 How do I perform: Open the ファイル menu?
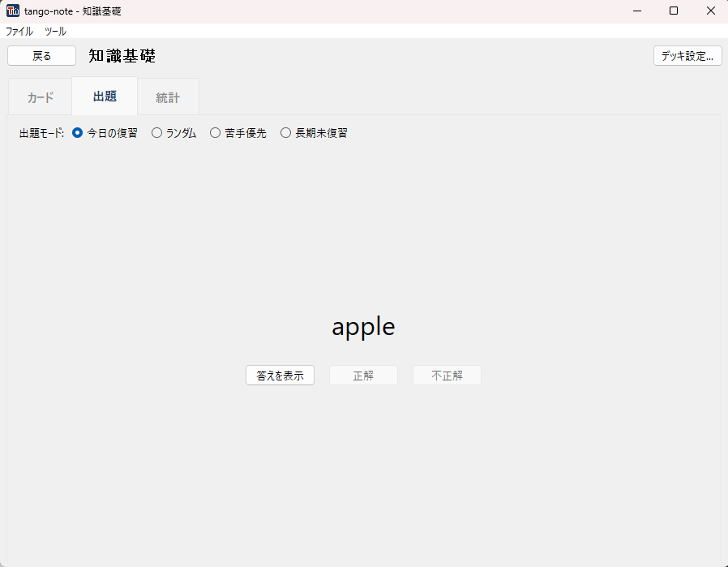[19, 31]
